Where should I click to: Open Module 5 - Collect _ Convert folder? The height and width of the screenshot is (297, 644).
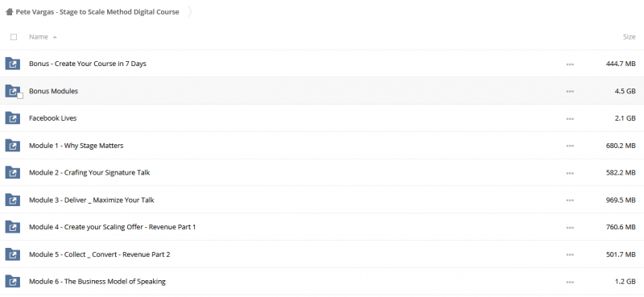(99, 254)
